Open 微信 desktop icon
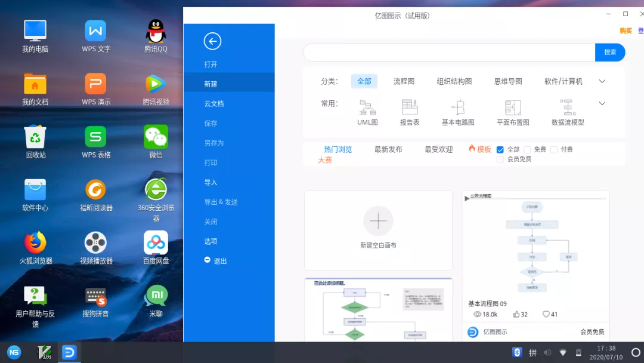This screenshot has height=363, width=644. 156,142
